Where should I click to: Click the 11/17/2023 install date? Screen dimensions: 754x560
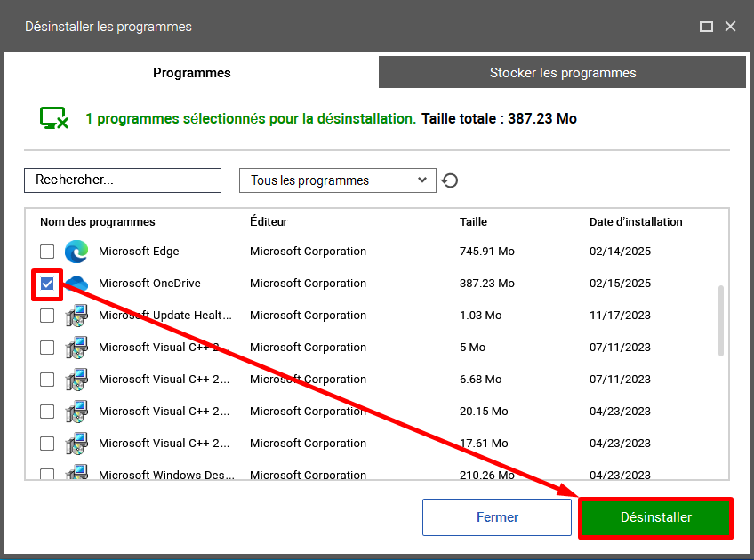[620, 316]
